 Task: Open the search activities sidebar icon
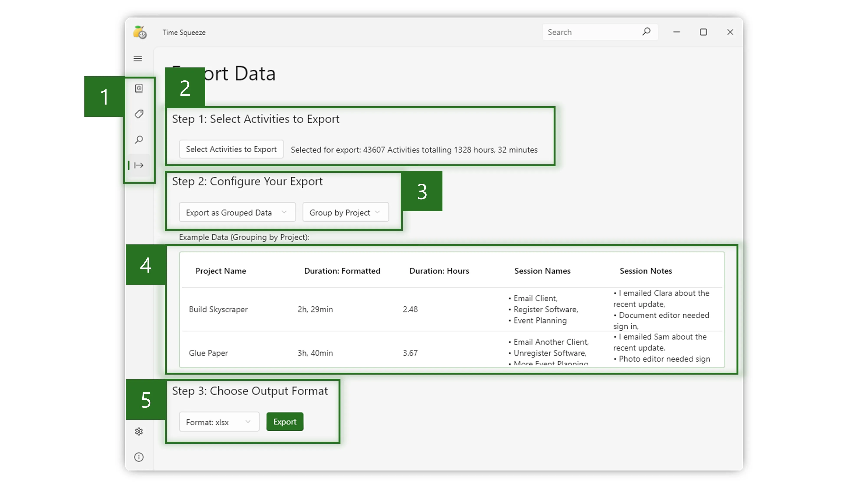(139, 139)
